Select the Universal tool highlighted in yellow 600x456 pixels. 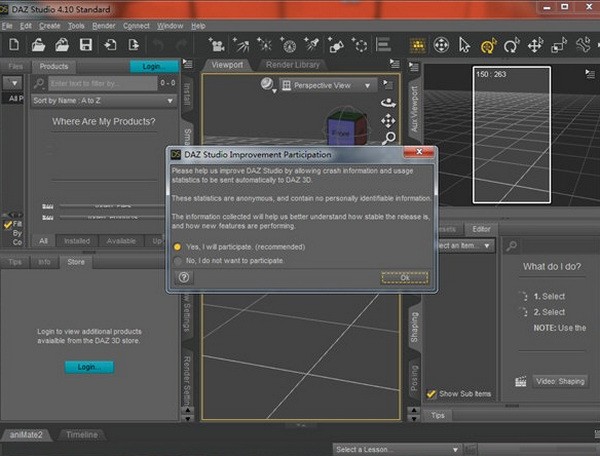click(x=488, y=46)
